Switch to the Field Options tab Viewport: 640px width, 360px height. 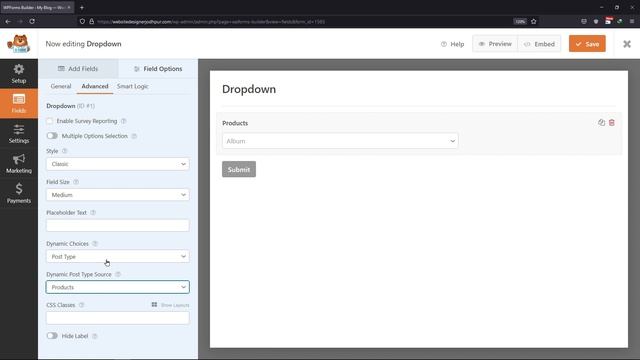158,69
